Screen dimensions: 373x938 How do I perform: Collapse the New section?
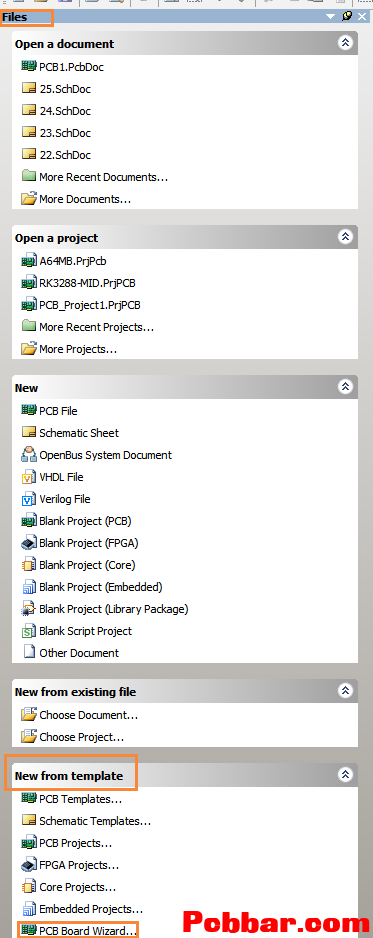coord(346,386)
